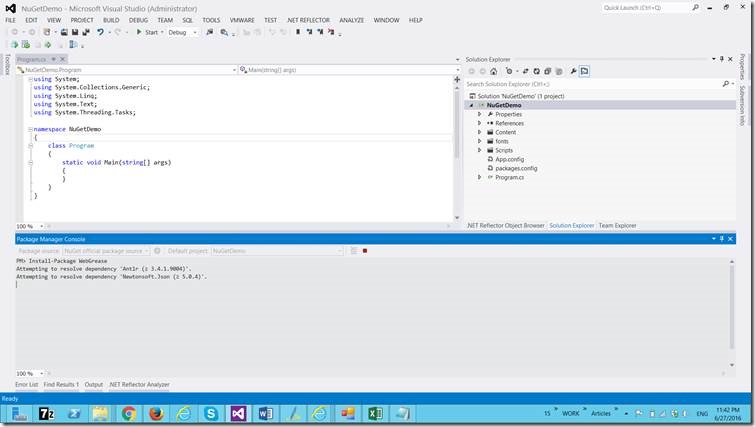The height and width of the screenshot is (427, 755).
Task: Open the Start button dropdown arrow
Action: [x=162, y=32]
